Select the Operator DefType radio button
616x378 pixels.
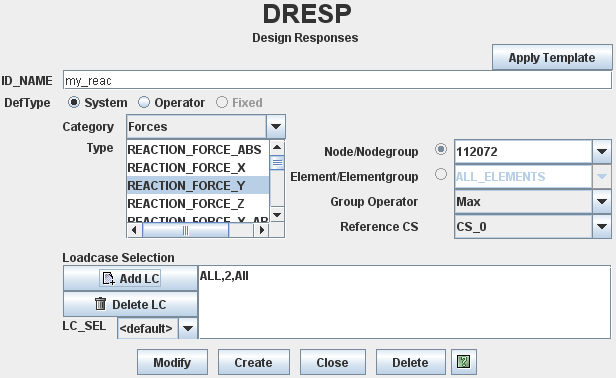coord(144,103)
